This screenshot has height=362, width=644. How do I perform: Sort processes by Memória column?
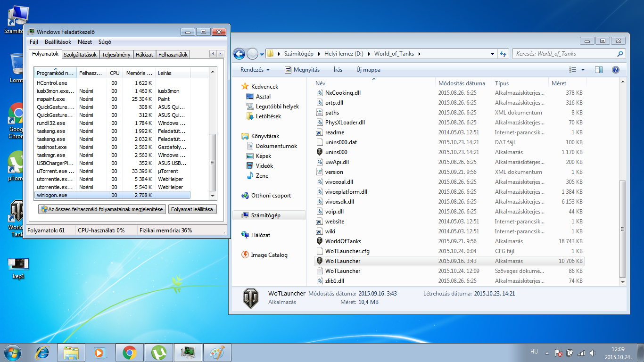click(x=139, y=73)
